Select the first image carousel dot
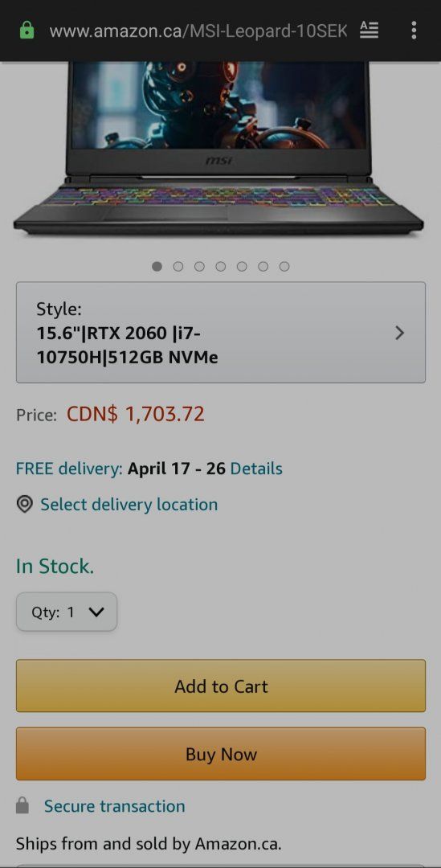441x868 pixels. (x=157, y=267)
